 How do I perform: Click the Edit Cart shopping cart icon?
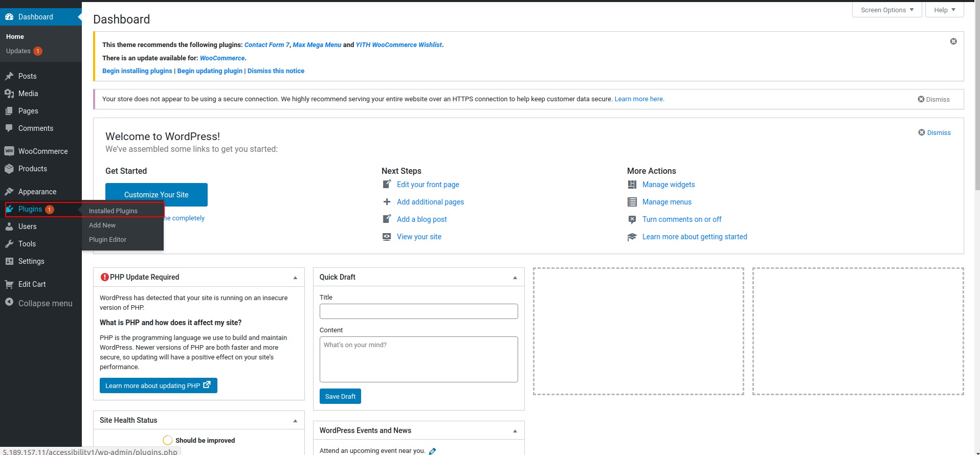pos(9,284)
